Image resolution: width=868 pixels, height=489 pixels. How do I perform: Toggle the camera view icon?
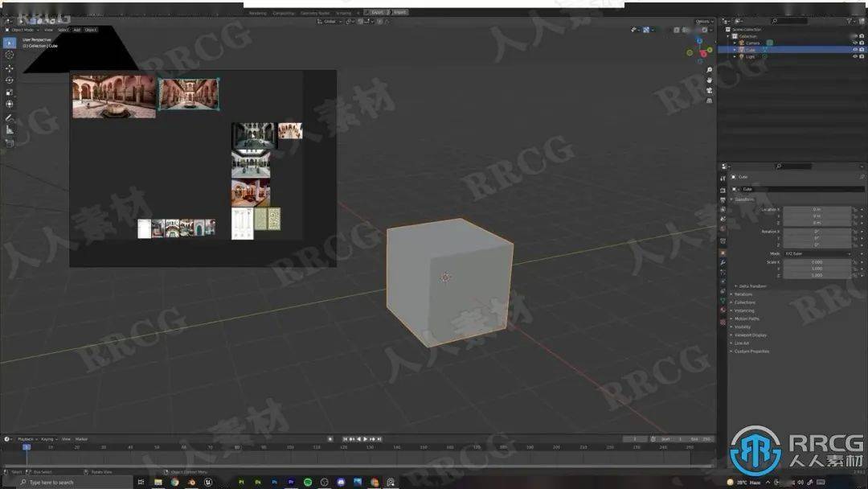click(x=709, y=90)
